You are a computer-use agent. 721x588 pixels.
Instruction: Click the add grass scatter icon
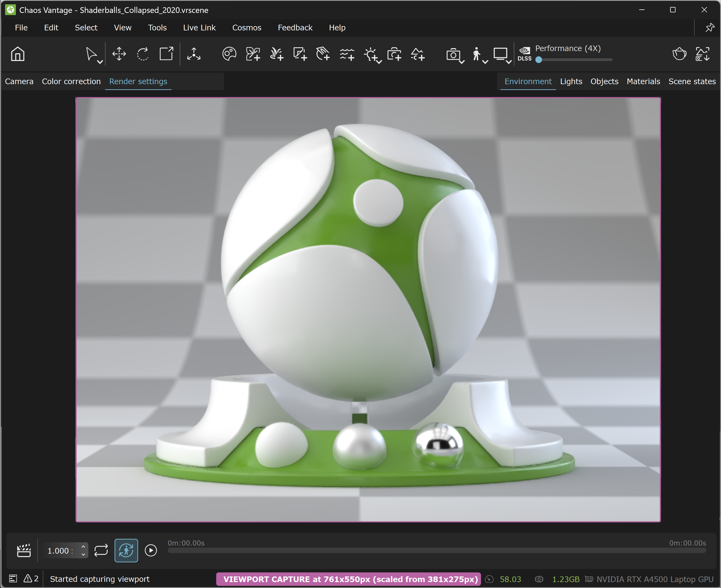click(x=276, y=54)
